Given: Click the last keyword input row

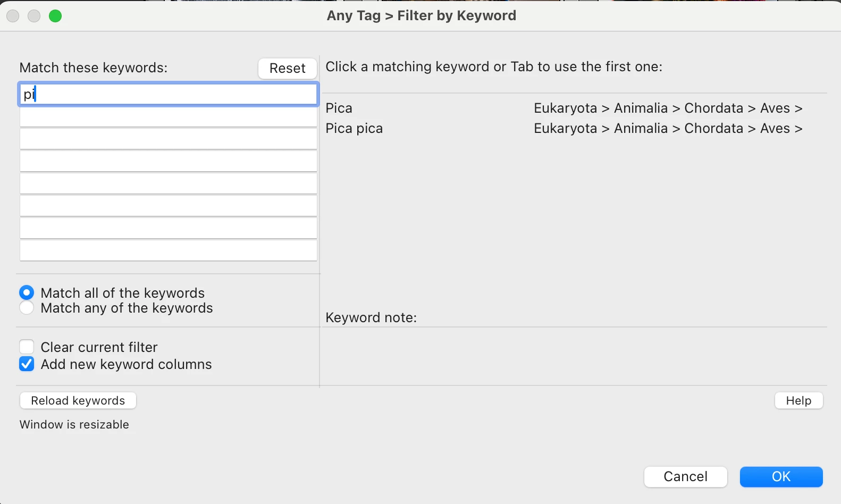Looking at the screenshot, I should tap(168, 250).
